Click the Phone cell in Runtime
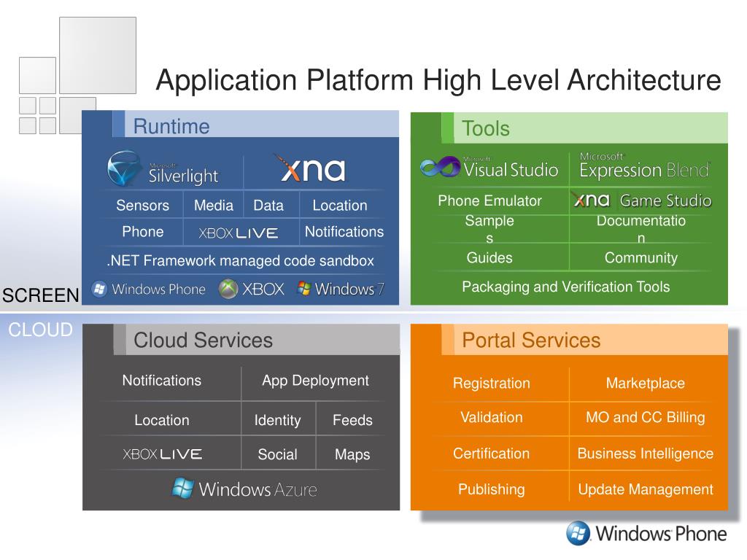Image resolution: width=747 pixels, height=560 pixels. [x=142, y=231]
